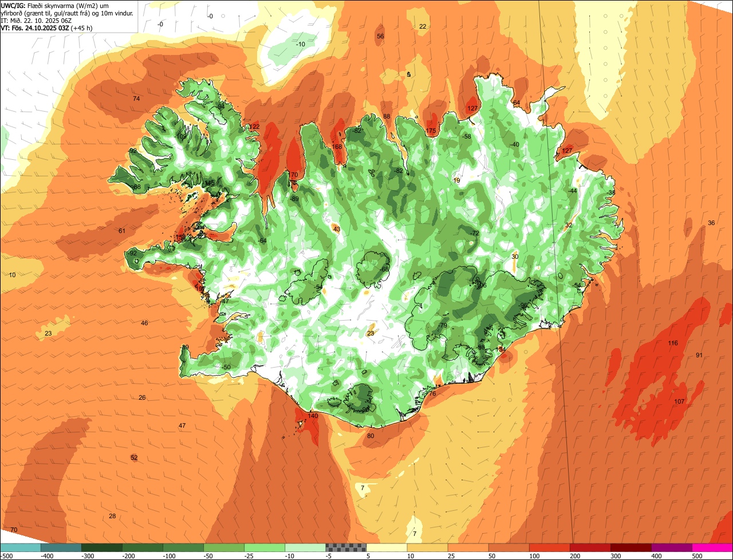Image resolution: width=733 pixels, height=560 pixels.
Task: Select the legend swatch between -200 and -100
Action: 142,548
